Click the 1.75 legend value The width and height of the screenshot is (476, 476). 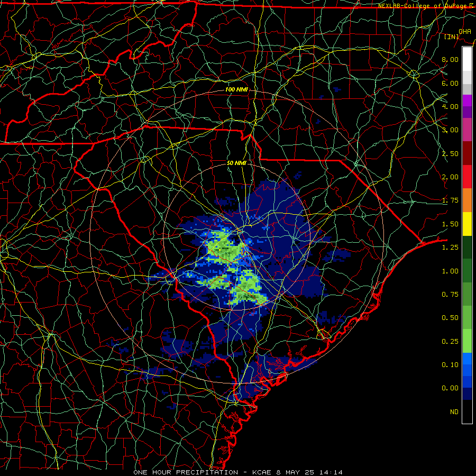(450, 200)
